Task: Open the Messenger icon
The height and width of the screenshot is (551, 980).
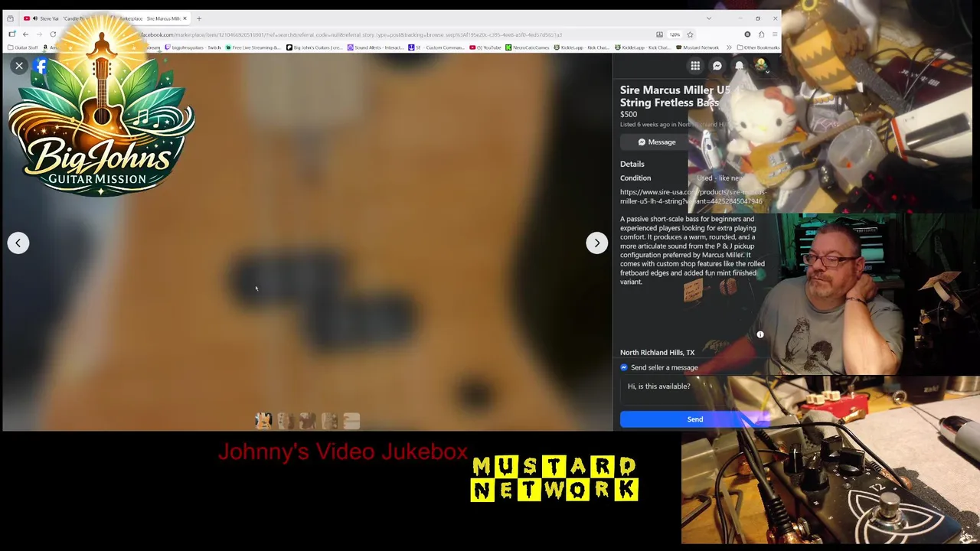Action: tap(717, 66)
